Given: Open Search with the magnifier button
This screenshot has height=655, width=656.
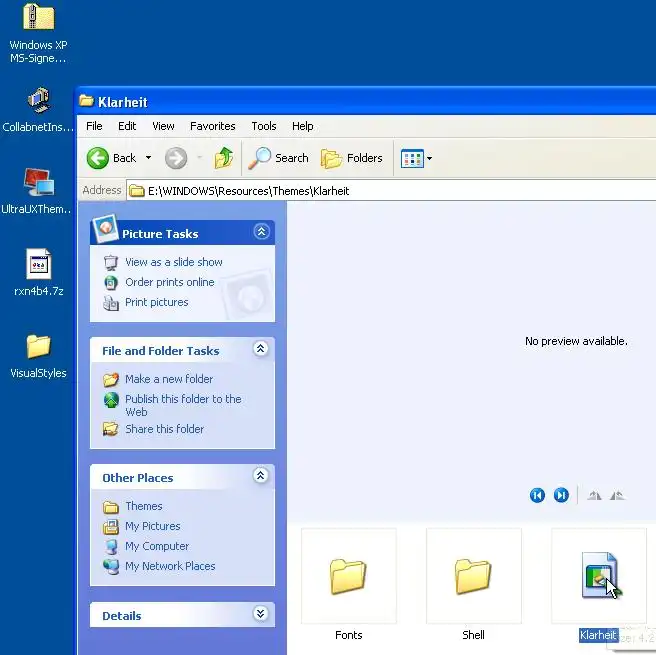Looking at the screenshot, I should tap(278, 158).
